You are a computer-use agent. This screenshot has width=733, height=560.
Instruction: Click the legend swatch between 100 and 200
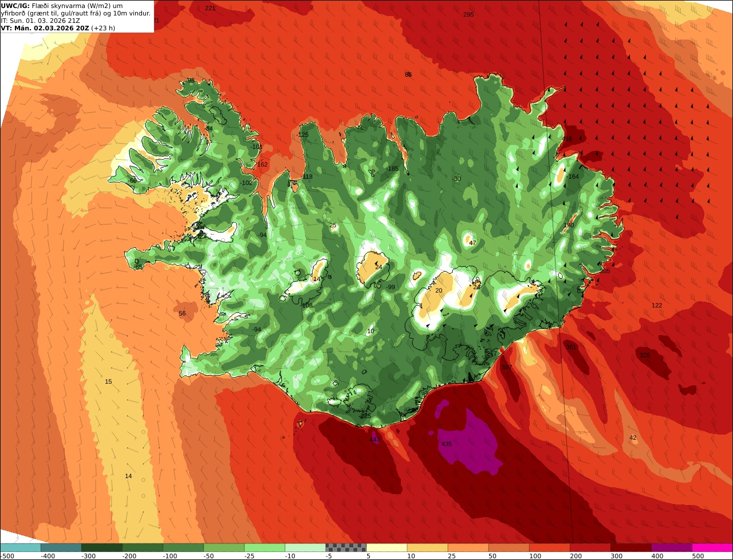549,547
